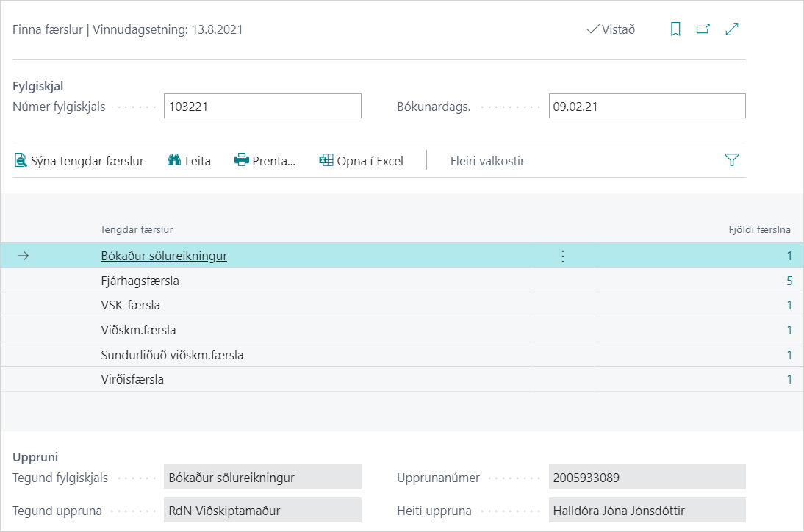This screenshot has height=532, width=804.
Task: Open Fleiri valkostir menu
Action: click(487, 161)
